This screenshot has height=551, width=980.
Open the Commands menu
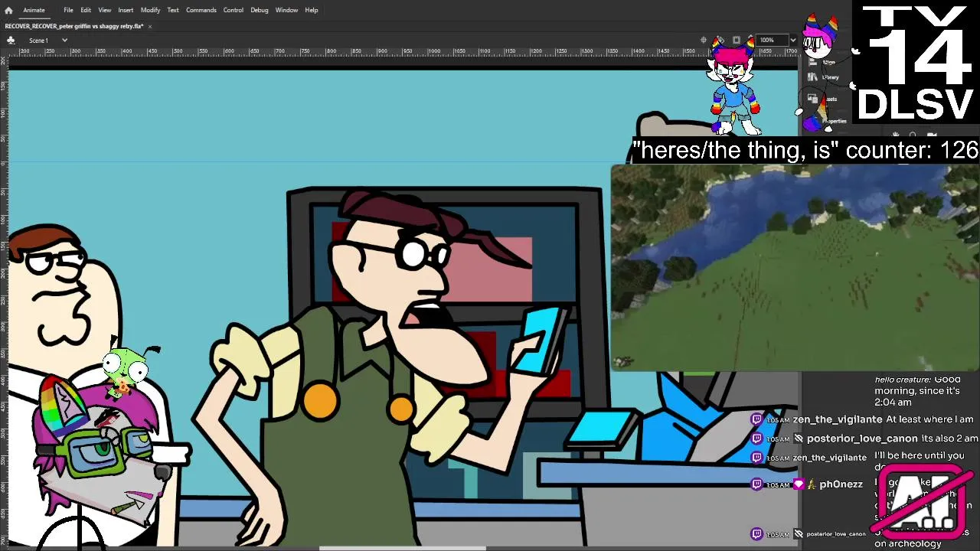pos(201,10)
